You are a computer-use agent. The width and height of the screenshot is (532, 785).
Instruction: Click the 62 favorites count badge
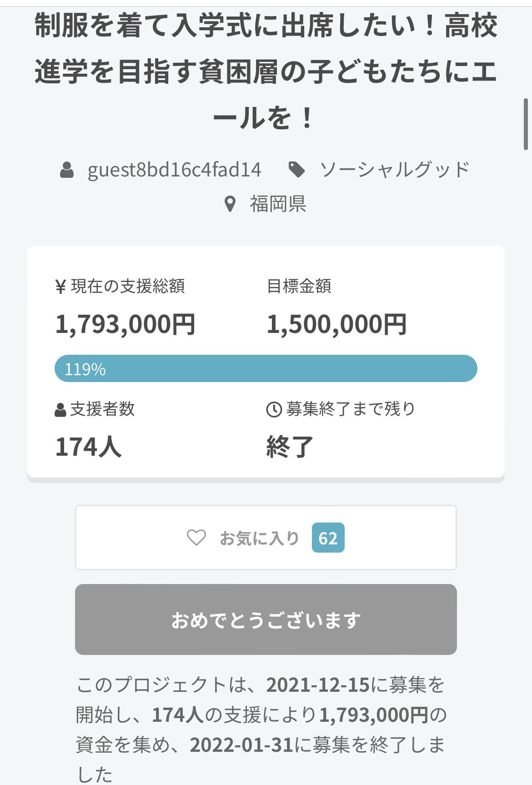[x=328, y=538]
